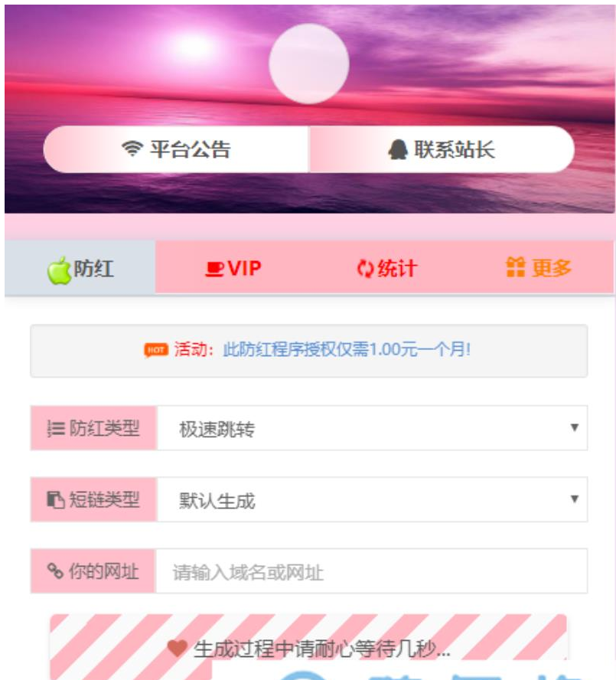Click the 联系站长 contact button
Image resolution: width=616 pixels, height=680 pixels.
(442, 149)
